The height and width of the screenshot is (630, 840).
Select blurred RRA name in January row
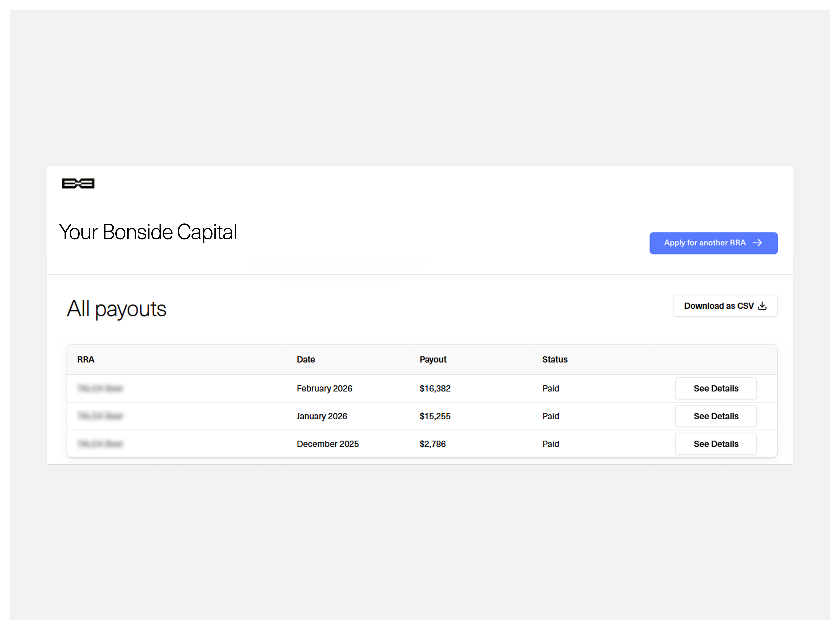point(100,416)
